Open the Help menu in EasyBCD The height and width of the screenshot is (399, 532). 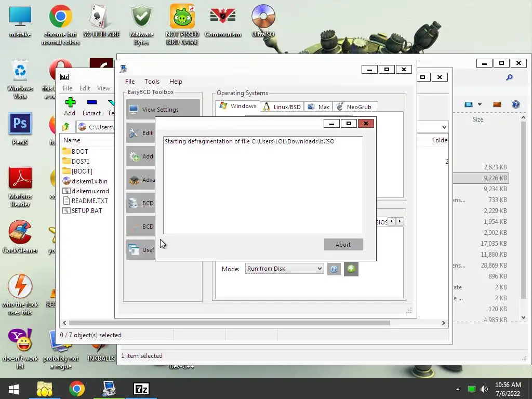point(176,82)
